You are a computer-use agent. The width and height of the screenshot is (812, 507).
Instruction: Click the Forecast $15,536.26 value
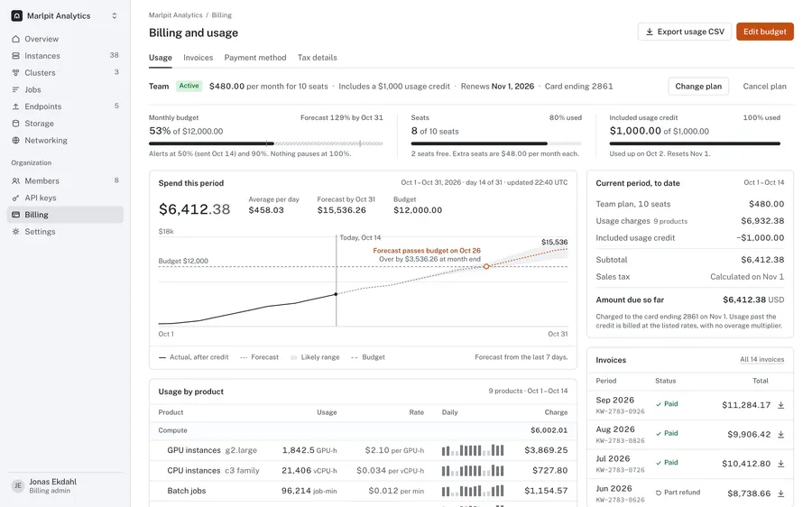click(341, 210)
